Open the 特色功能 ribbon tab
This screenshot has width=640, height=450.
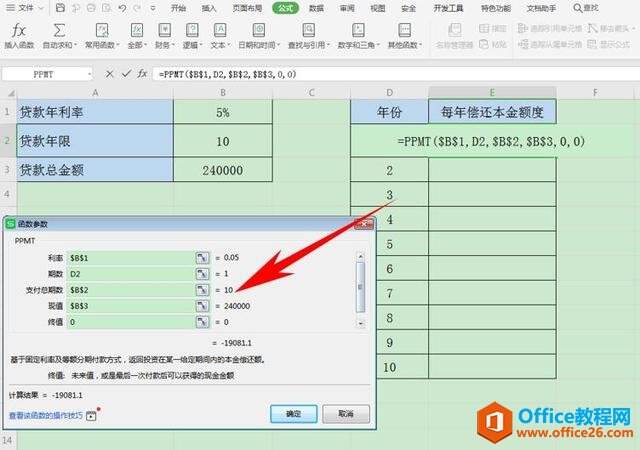pos(496,8)
